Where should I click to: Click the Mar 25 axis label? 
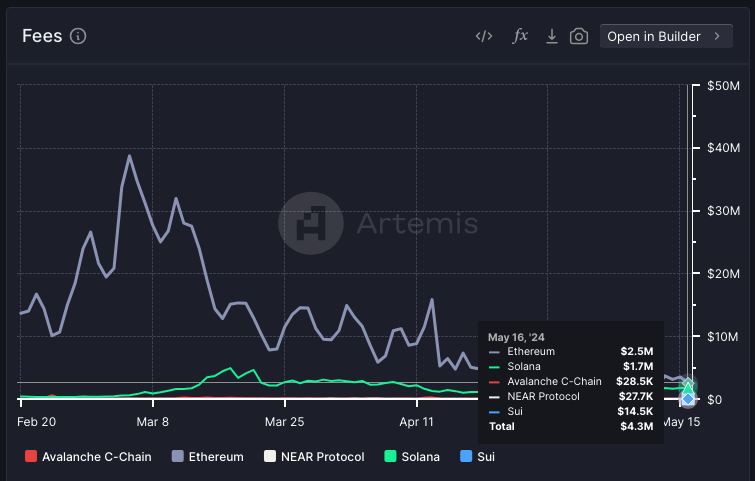pyautogui.click(x=285, y=422)
